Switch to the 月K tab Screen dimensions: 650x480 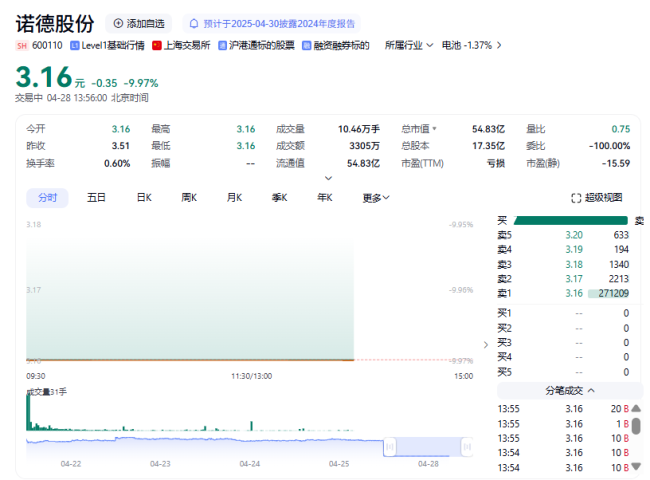[x=234, y=198]
